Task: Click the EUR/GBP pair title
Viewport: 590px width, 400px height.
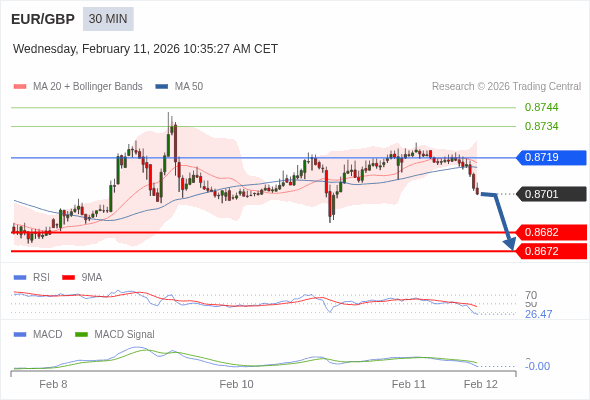Action: 43,19
